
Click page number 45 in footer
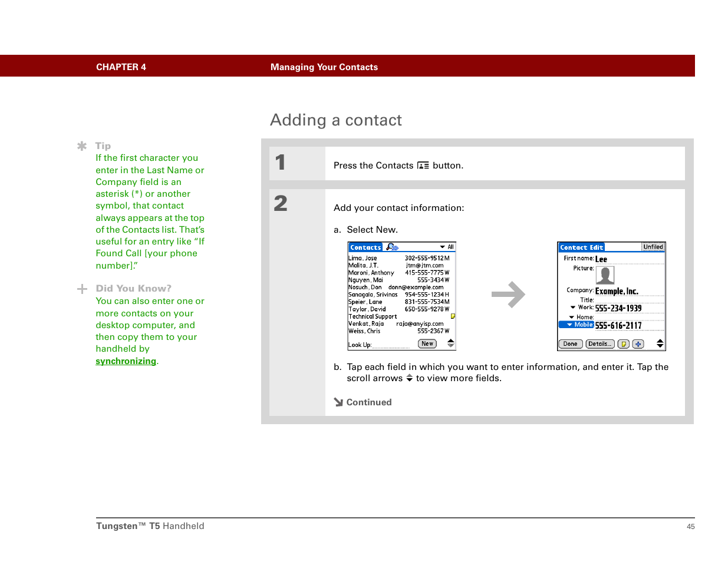[x=691, y=527]
